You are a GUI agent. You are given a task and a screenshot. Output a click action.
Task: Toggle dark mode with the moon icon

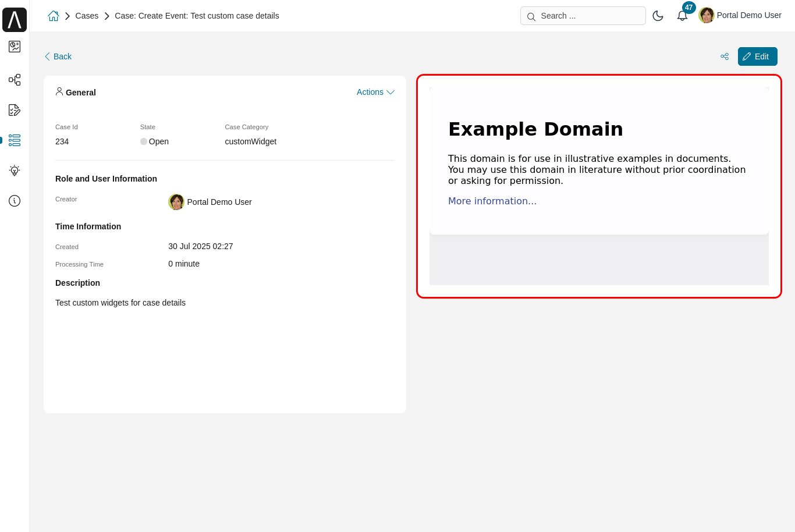coord(658,16)
